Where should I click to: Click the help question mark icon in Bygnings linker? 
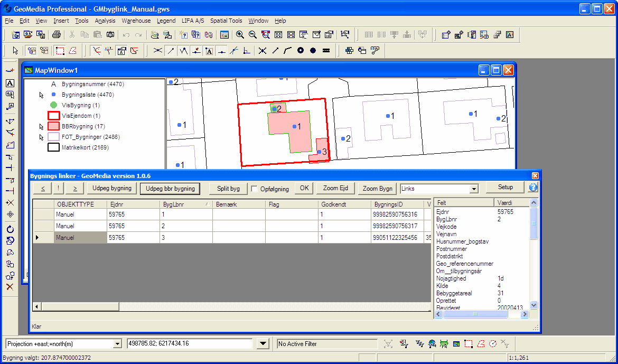coord(533,188)
